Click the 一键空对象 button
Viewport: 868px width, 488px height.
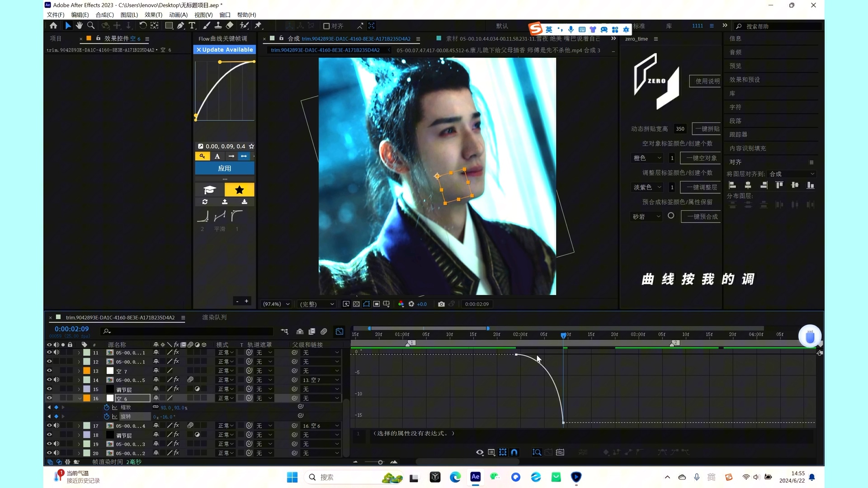coord(701,158)
